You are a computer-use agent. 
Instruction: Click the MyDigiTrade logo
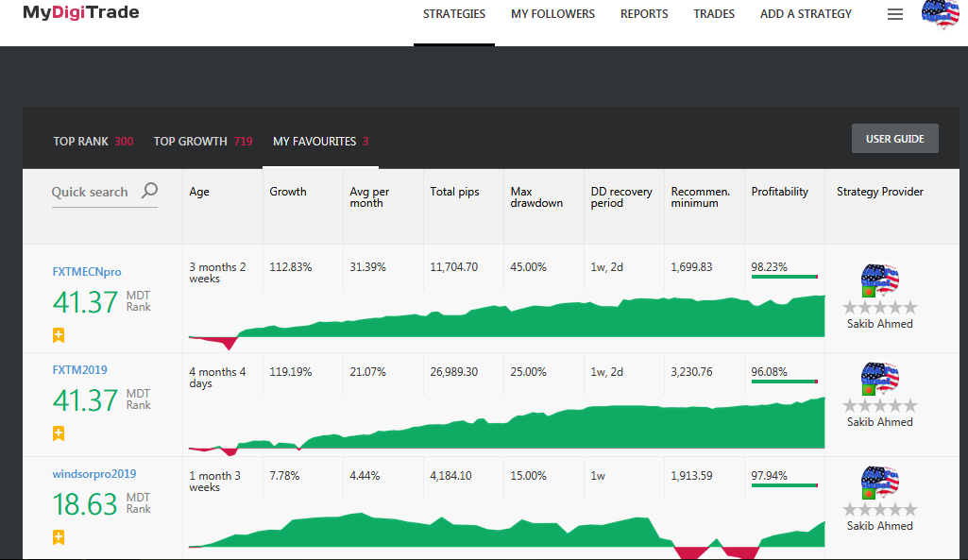coord(81,12)
